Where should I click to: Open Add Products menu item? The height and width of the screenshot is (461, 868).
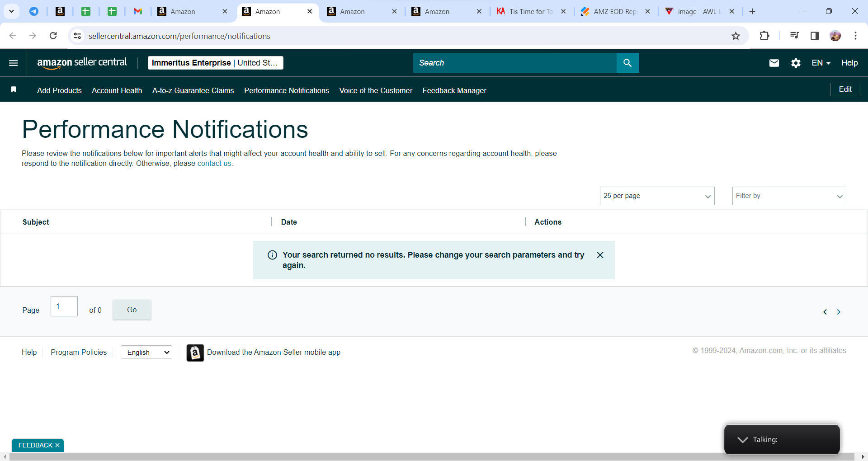[59, 90]
